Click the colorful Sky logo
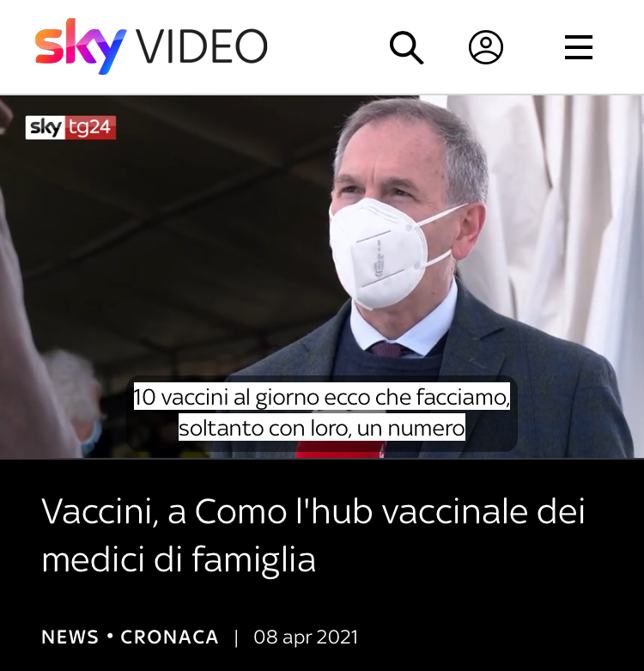Image resolution: width=644 pixels, height=671 pixels. click(x=81, y=46)
